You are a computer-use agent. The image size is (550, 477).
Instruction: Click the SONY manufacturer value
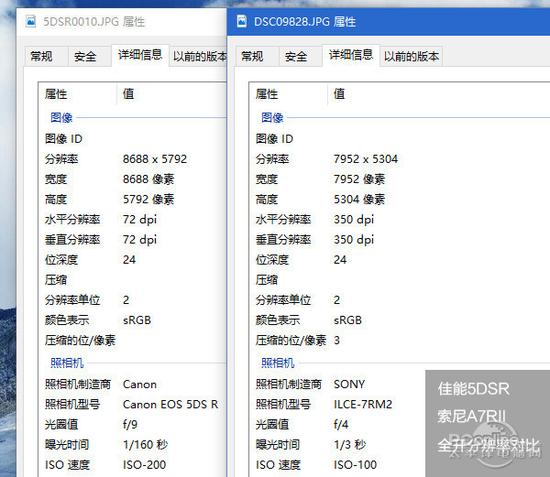click(349, 384)
